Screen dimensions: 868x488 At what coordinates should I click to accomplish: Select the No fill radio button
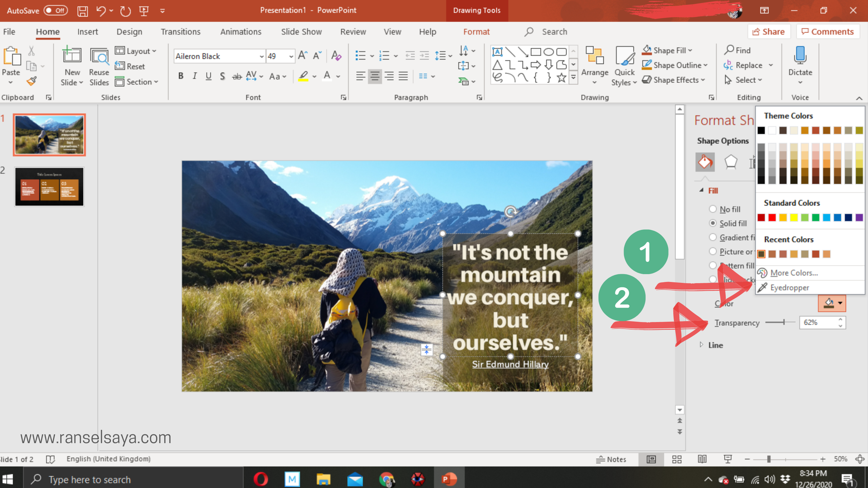(x=713, y=209)
